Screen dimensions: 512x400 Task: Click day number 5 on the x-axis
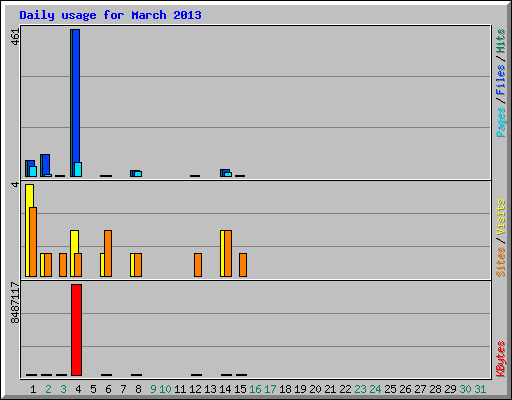(93, 389)
